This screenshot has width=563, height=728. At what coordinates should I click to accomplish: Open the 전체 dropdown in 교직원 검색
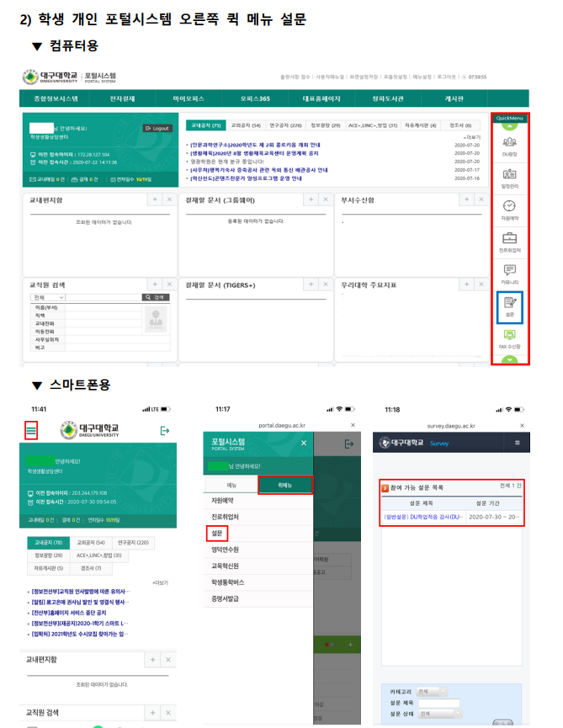click(x=48, y=297)
